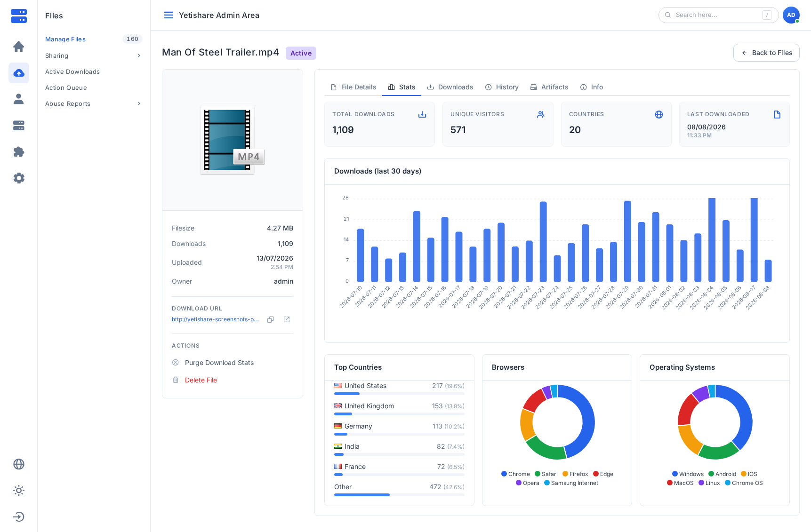This screenshot has height=532, width=811.
Task: Click the logout arrow icon at bottom
Action: pos(19,517)
